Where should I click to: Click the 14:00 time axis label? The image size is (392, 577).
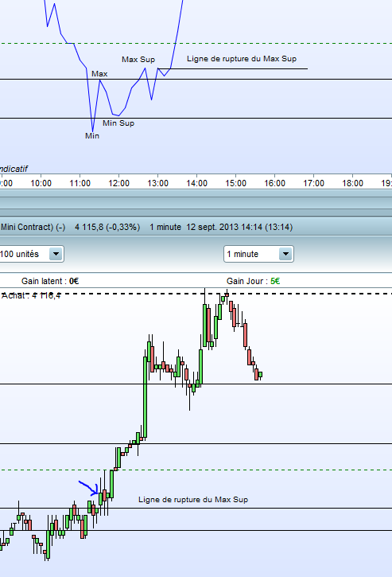[x=196, y=183]
